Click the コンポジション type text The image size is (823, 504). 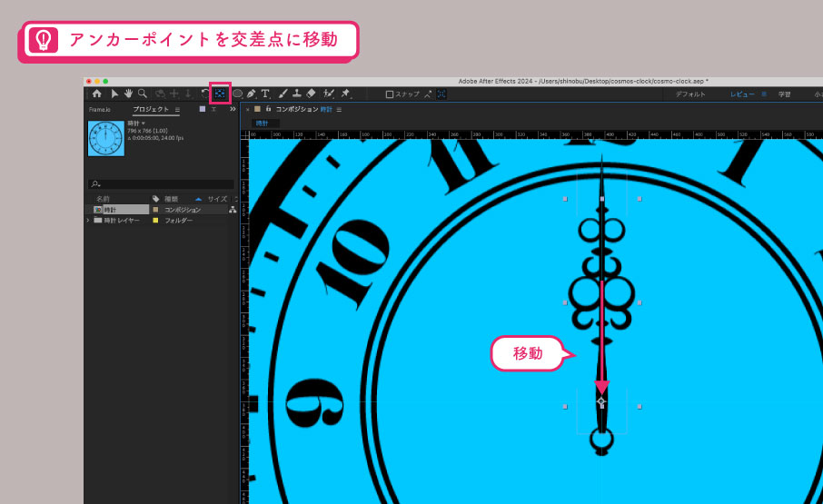183,210
